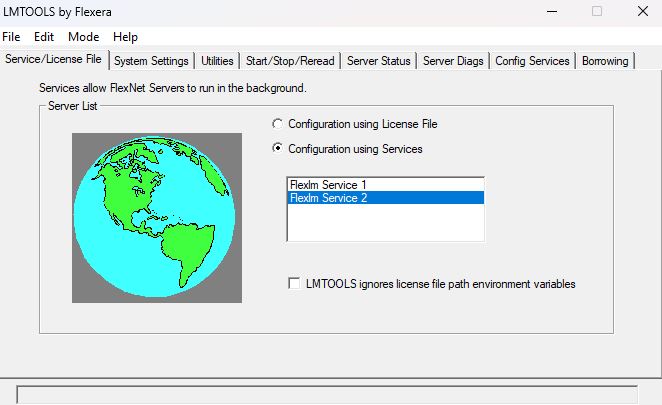Select Configuration using License File option

[278, 124]
